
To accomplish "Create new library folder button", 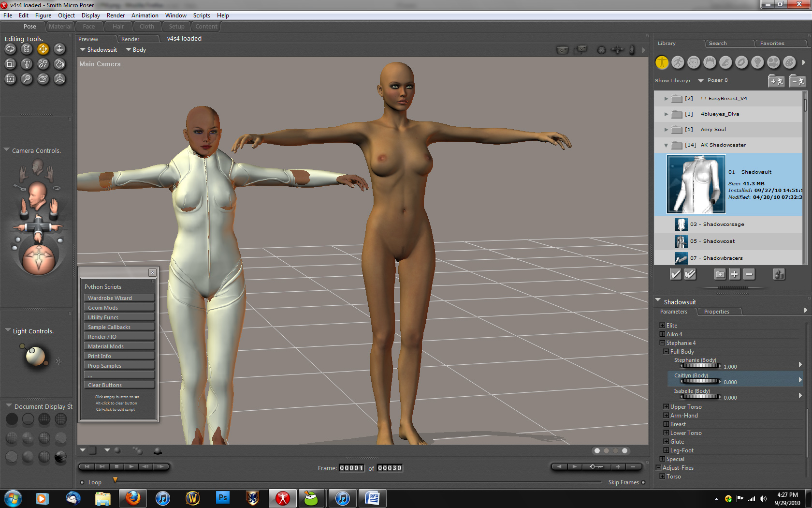I will coord(720,274).
